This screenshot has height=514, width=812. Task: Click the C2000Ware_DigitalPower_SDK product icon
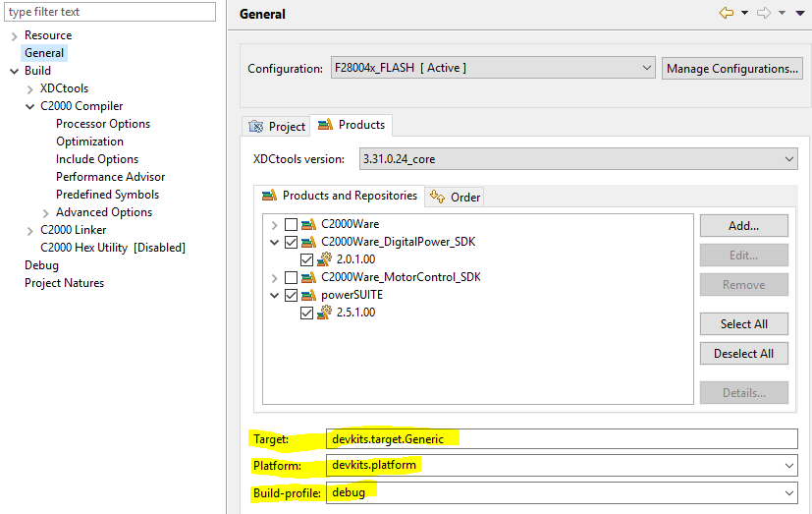tap(308, 242)
